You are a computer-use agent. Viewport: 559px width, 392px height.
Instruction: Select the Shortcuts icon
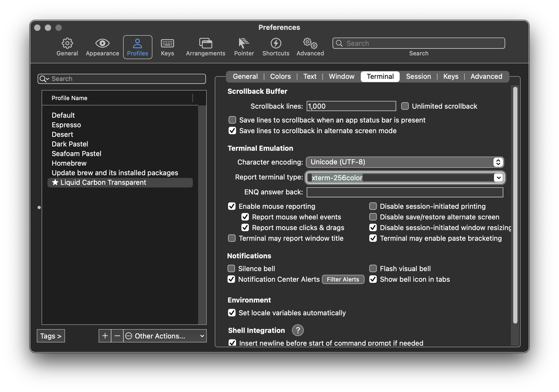[276, 47]
